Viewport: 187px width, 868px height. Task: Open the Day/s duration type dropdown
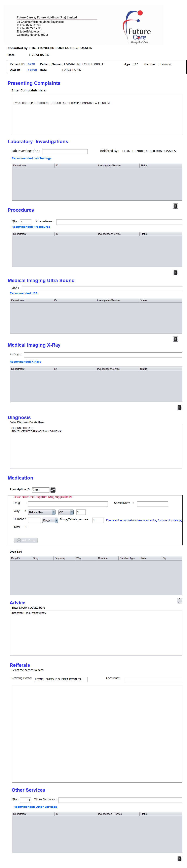[56, 520]
